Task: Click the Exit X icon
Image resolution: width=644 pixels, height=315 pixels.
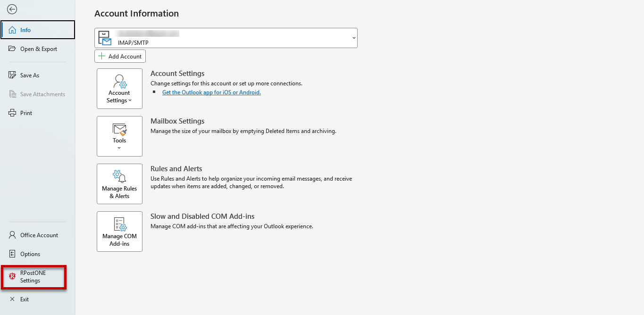Action: tap(12, 299)
